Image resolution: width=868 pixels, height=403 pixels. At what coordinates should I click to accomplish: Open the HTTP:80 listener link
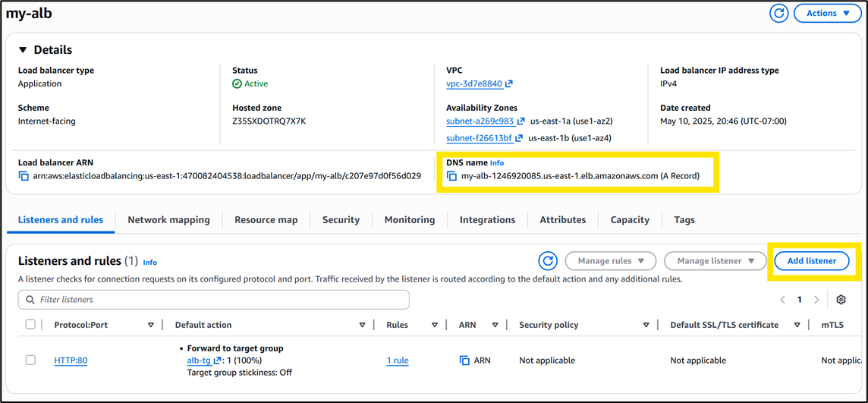71,360
